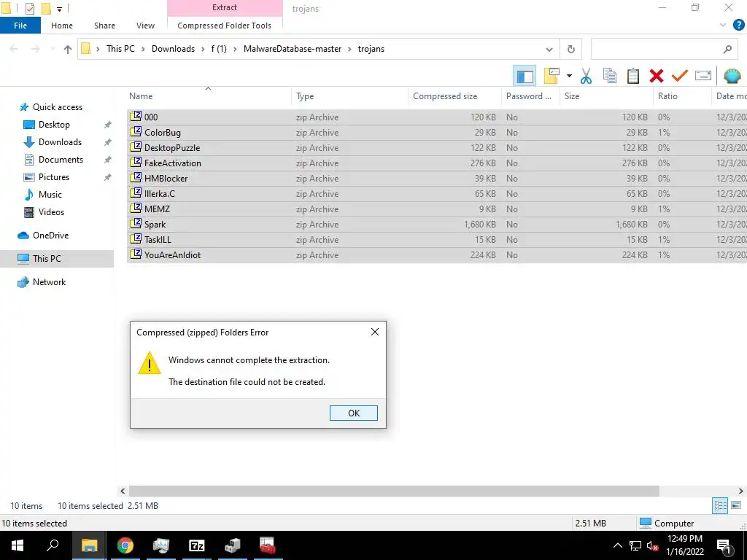Click the new folder quick access icon
The image size is (747, 560).
click(x=46, y=8)
